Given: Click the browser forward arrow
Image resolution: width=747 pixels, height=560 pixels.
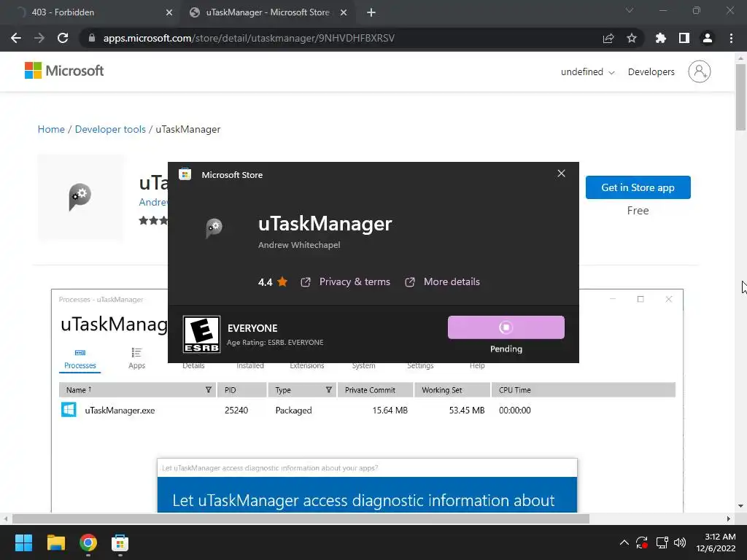Looking at the screenshot, I should pos(39,38).
